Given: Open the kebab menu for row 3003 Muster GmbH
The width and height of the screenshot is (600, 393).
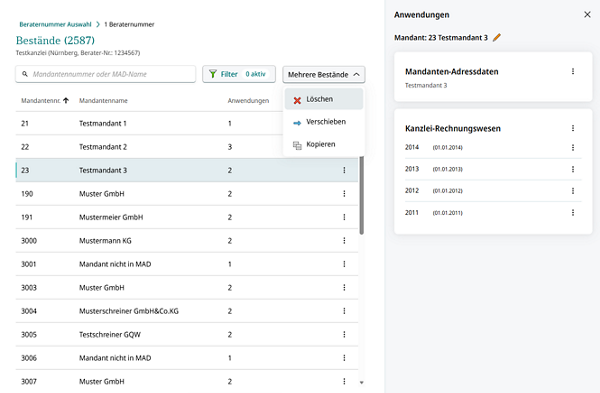Looking at the screenshot, I should (344, 287).
